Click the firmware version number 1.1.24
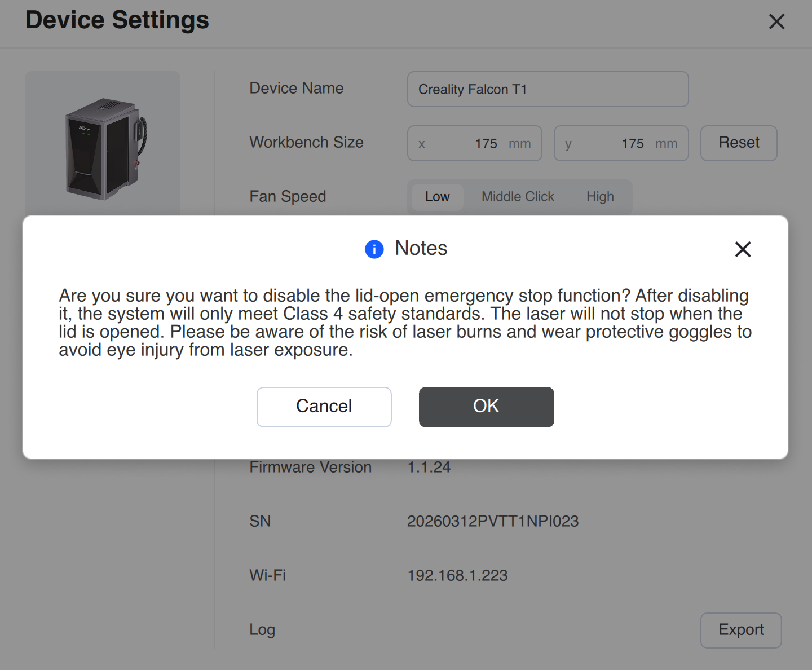 [x=429, y=467]
